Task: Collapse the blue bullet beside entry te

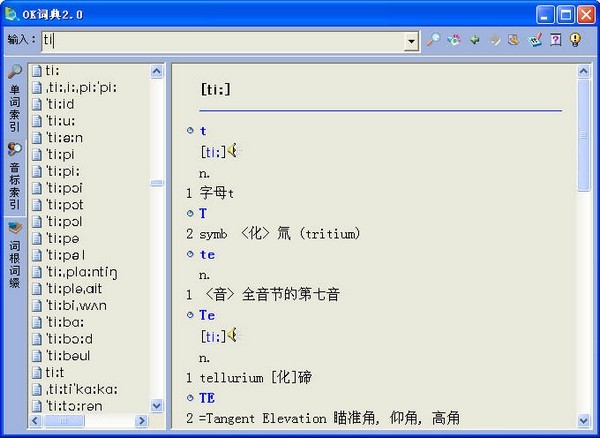Action: [190, 254]
